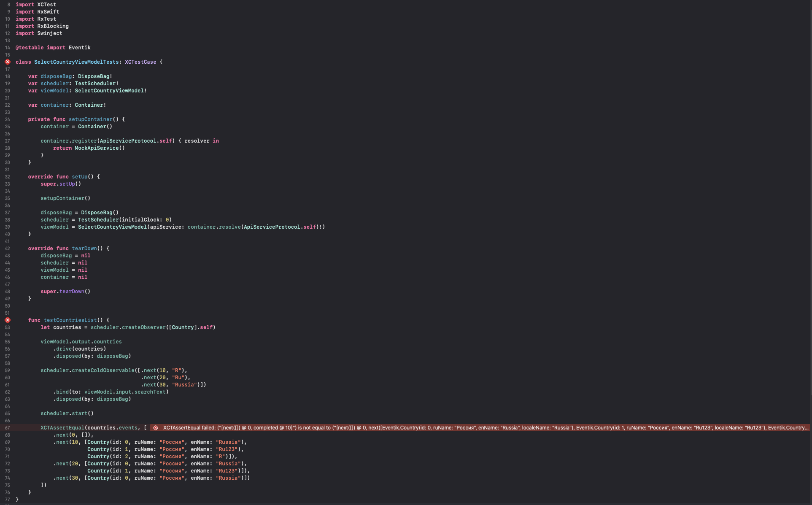Click '.drive(countries)' call
This screenshot has width=812, height=505.
point(80,349)
